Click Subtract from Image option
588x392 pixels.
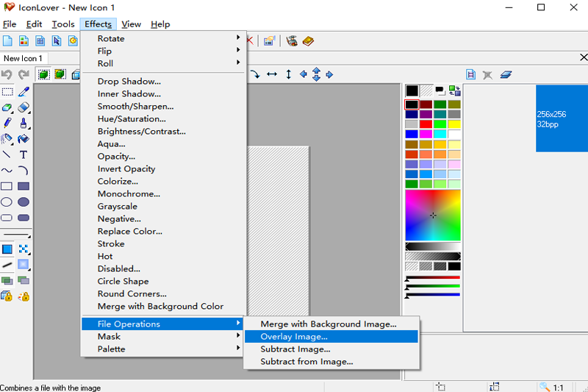[x=306, y=361]
